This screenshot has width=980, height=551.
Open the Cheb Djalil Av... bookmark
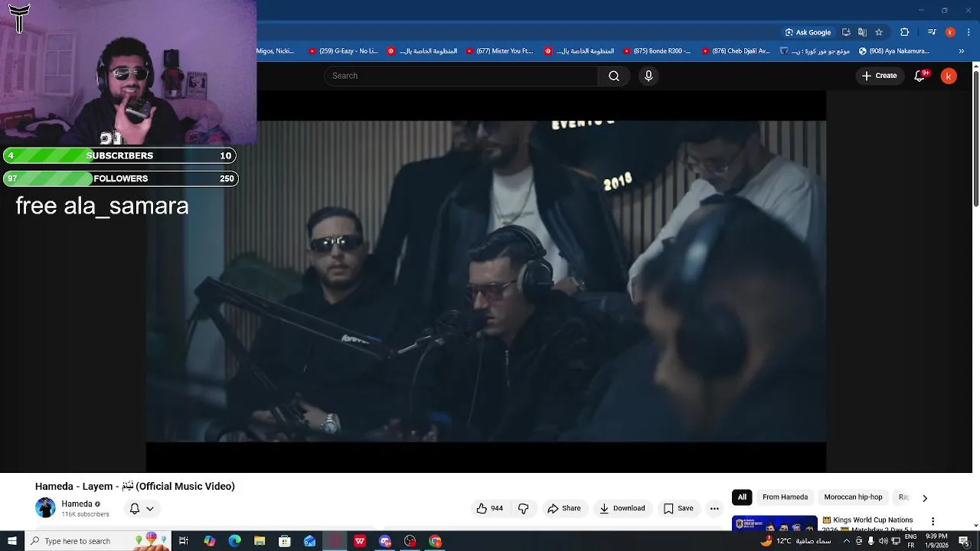(735, 51)
